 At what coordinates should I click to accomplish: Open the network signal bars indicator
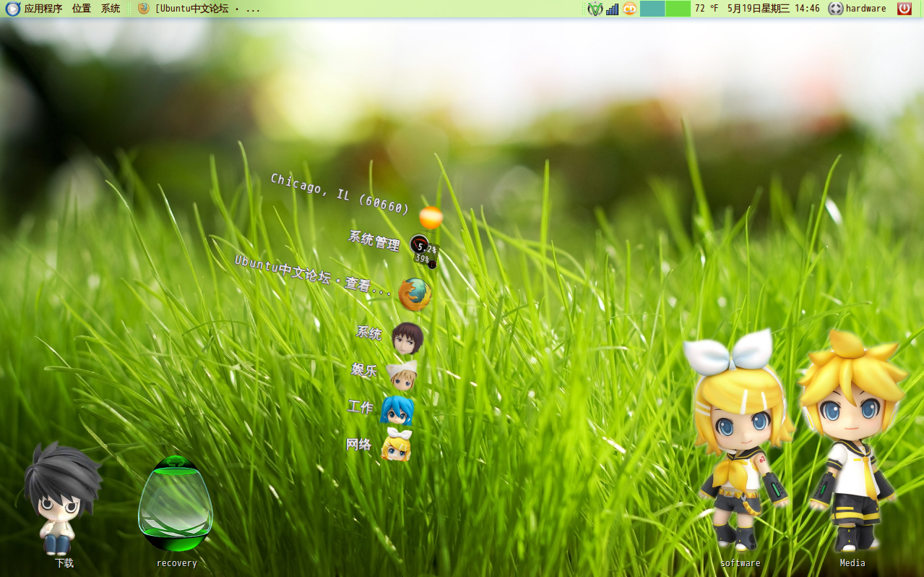613,9
